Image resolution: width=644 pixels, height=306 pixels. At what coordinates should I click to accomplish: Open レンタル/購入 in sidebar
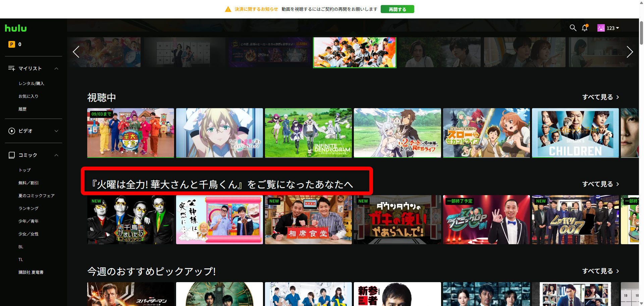pos(31,84)
